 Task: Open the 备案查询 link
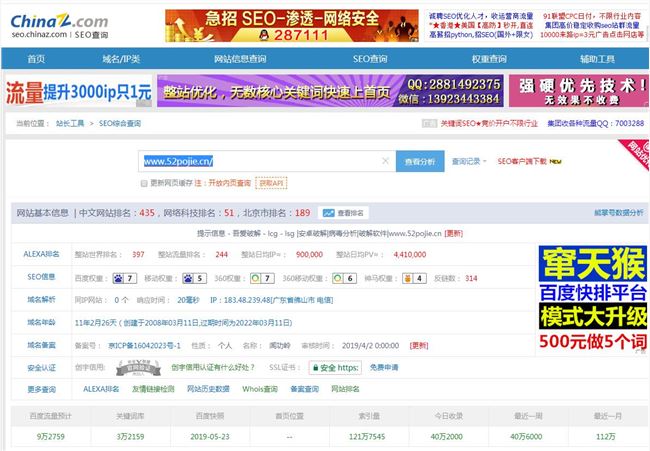305,389
